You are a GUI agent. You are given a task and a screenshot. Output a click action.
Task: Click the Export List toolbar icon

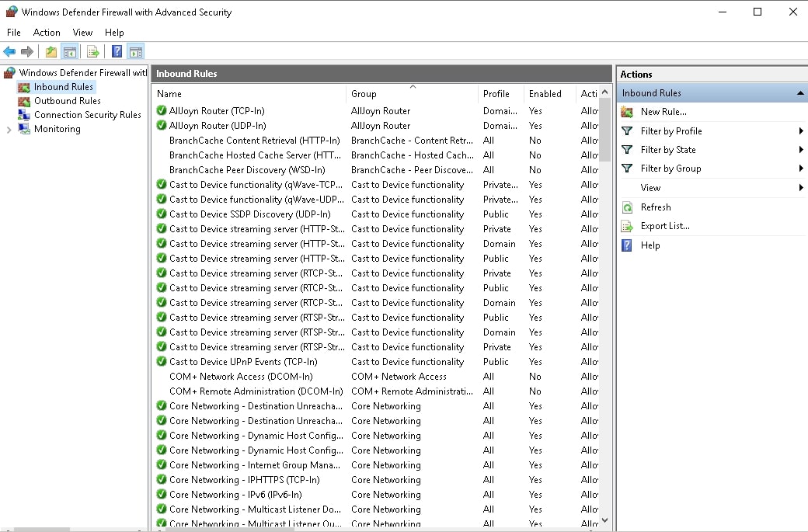92,51
